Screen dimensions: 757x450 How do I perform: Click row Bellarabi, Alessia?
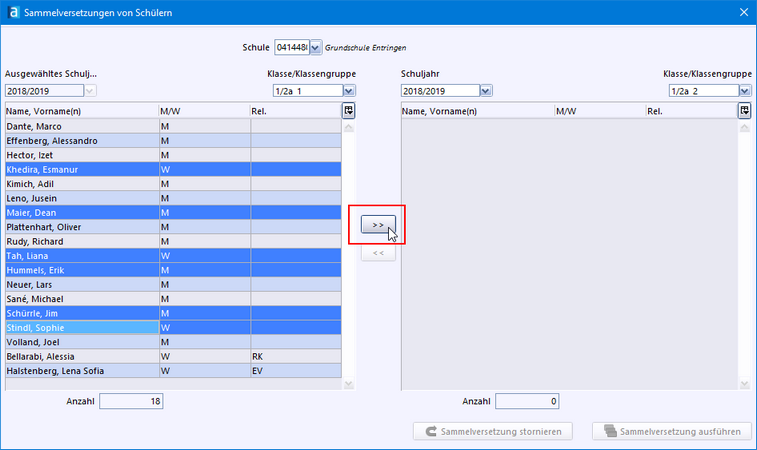point(80,356)
